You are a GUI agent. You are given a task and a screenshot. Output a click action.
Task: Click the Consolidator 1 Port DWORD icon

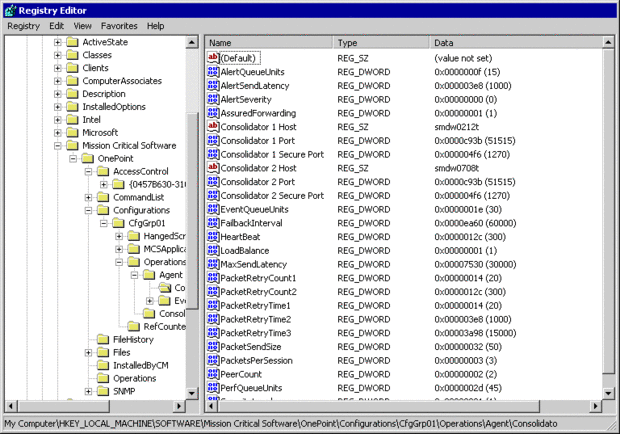[x=213, y=140]
